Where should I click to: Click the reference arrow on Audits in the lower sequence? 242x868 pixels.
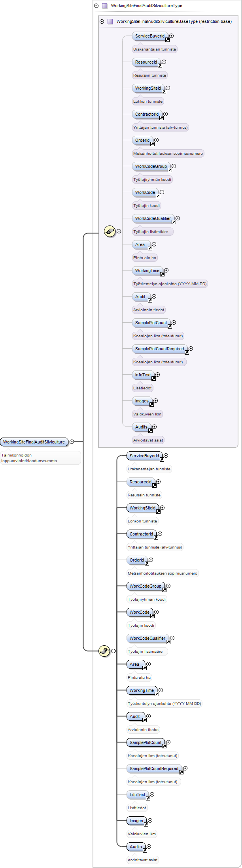point(145,851)
